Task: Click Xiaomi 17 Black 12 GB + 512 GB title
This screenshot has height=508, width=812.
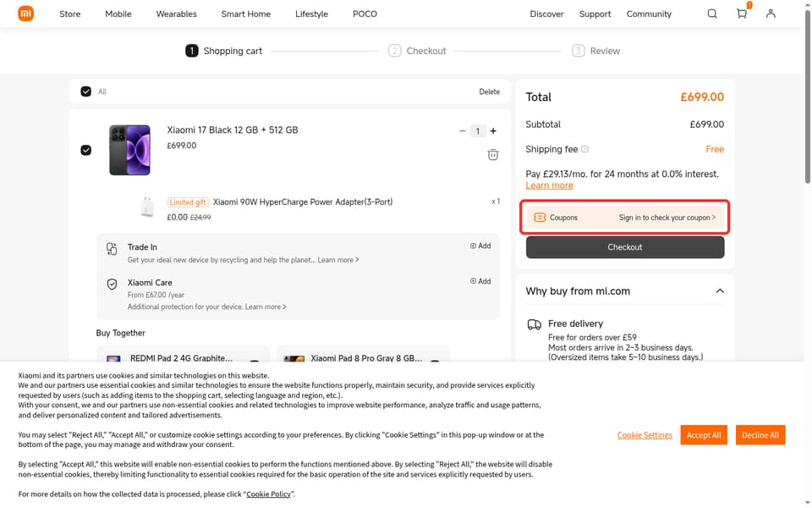Action: pos(233,130)
